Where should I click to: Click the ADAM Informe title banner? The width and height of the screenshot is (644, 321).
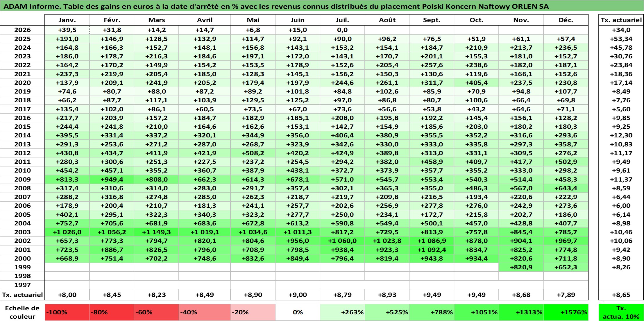322,6
